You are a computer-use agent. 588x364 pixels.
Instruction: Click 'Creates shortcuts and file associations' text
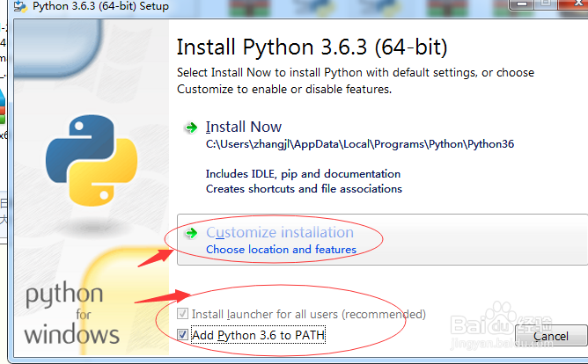coord(304,189)
